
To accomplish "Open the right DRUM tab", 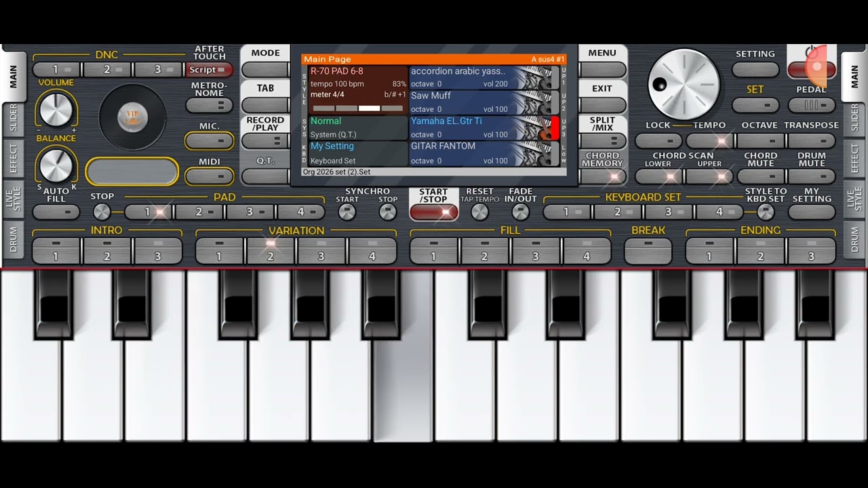I will pos(854,239).
